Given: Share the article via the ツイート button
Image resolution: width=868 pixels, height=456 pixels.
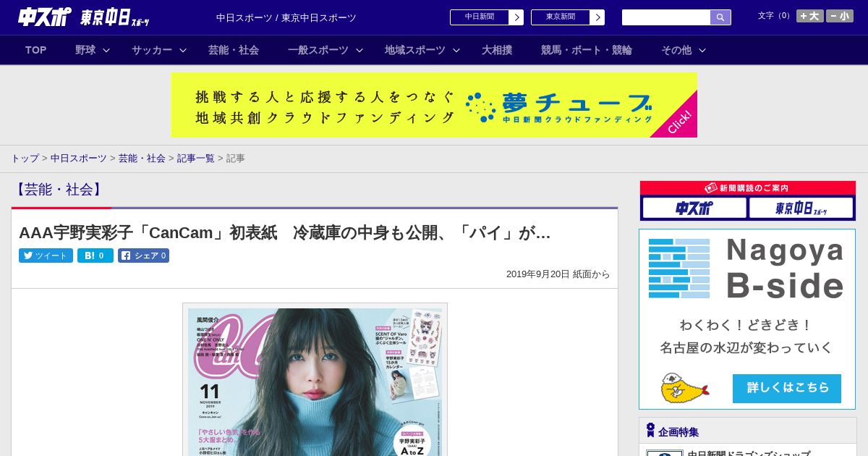Looking at the screenshot, I should 46,256.
